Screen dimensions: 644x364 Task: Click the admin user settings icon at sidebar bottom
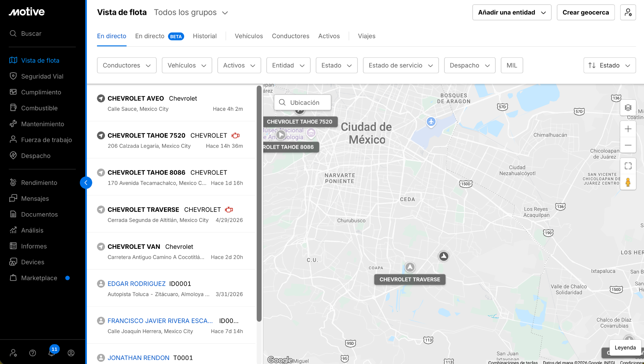coord(13,353)
